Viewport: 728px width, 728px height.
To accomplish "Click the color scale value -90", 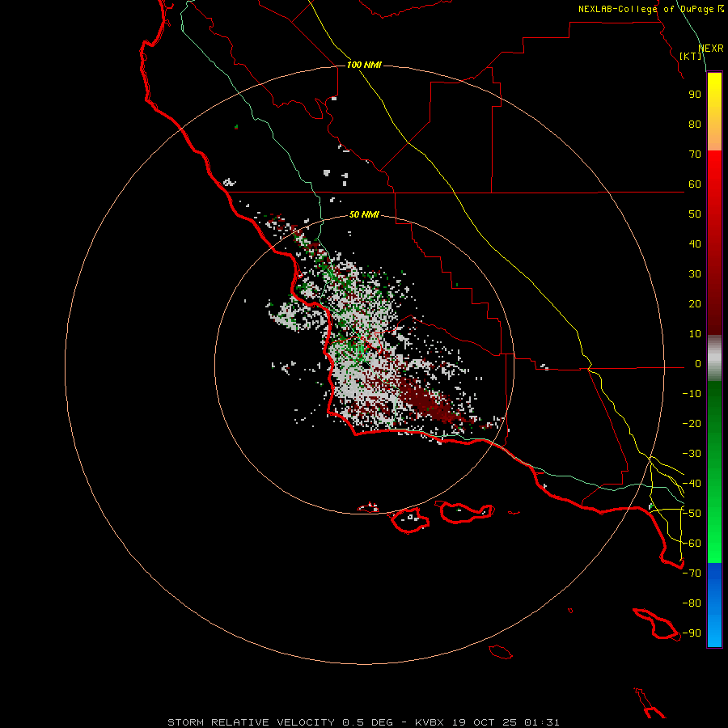I will point(692,633).
